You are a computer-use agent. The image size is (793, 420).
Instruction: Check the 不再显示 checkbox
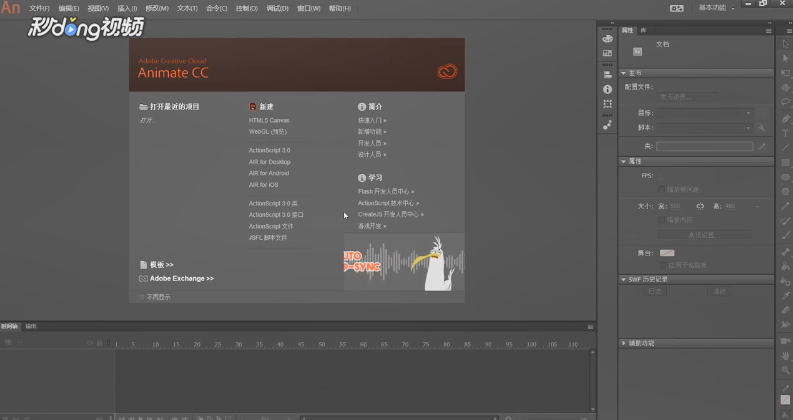click(x=142, y=297)
